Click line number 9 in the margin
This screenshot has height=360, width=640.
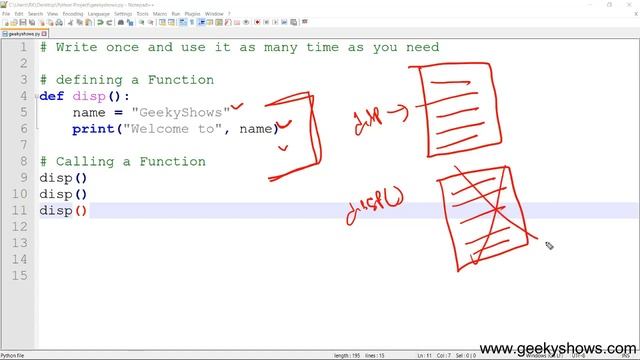pyautogui.click(x=24, y=178)
